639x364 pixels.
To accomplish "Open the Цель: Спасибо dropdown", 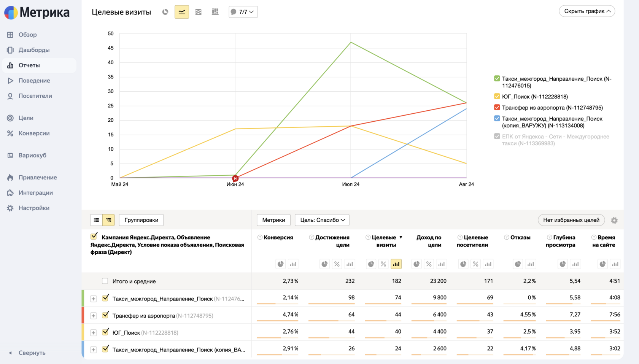I will tap(322, 220).
